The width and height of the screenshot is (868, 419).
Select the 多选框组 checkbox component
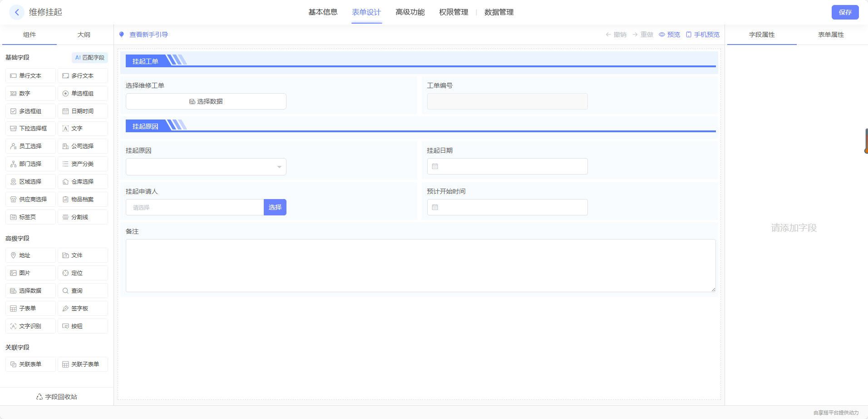(30, 111)
